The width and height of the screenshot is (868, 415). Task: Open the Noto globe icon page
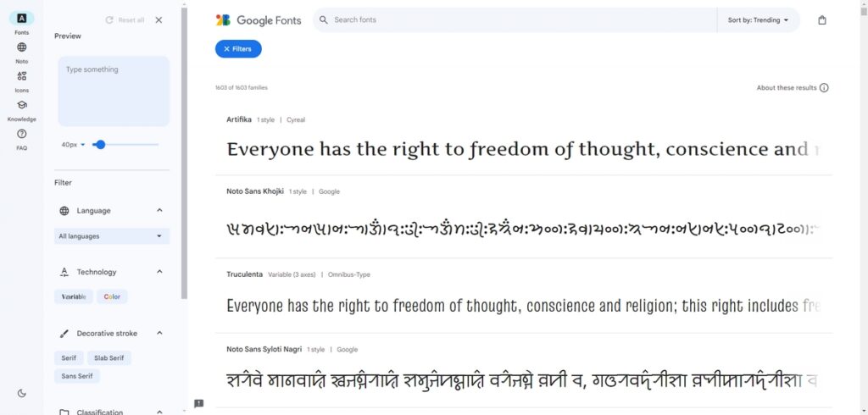(x=21, y=47)
